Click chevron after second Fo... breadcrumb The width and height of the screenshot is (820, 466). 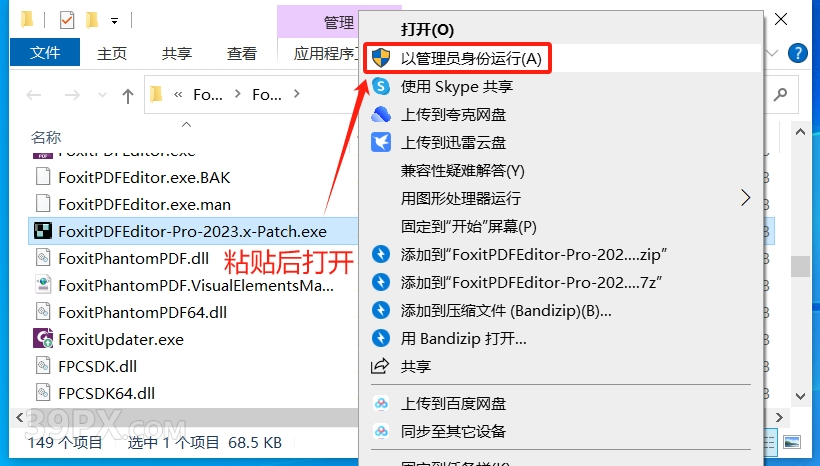[x=297, y=94]
